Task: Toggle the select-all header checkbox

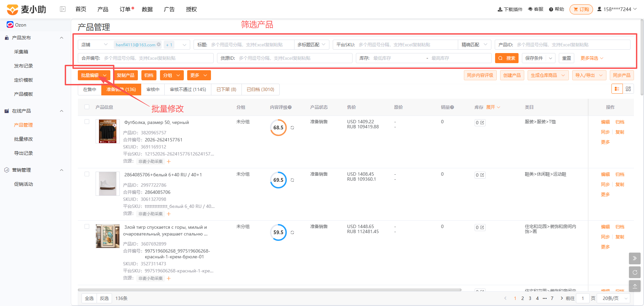Action: 87,107
